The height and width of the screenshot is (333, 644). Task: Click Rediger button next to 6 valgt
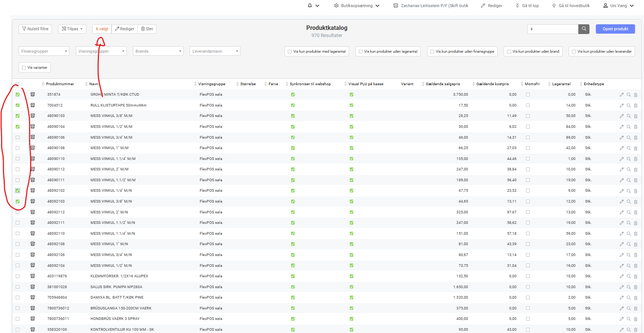coord(125,29)
